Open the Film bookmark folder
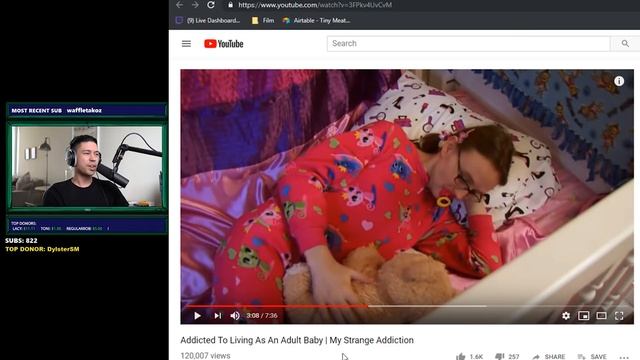Screen dimensions: 640x360 [x=263, y=20]
